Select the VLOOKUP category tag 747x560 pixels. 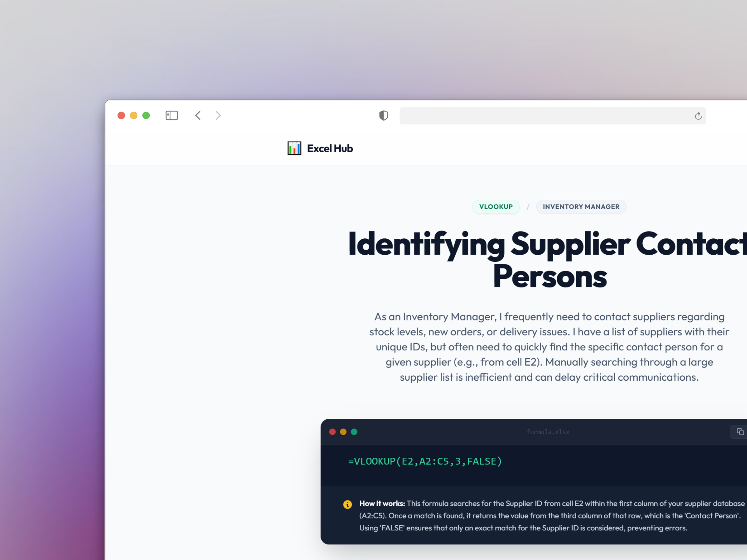pyautogui.click(x=496, y=206)
